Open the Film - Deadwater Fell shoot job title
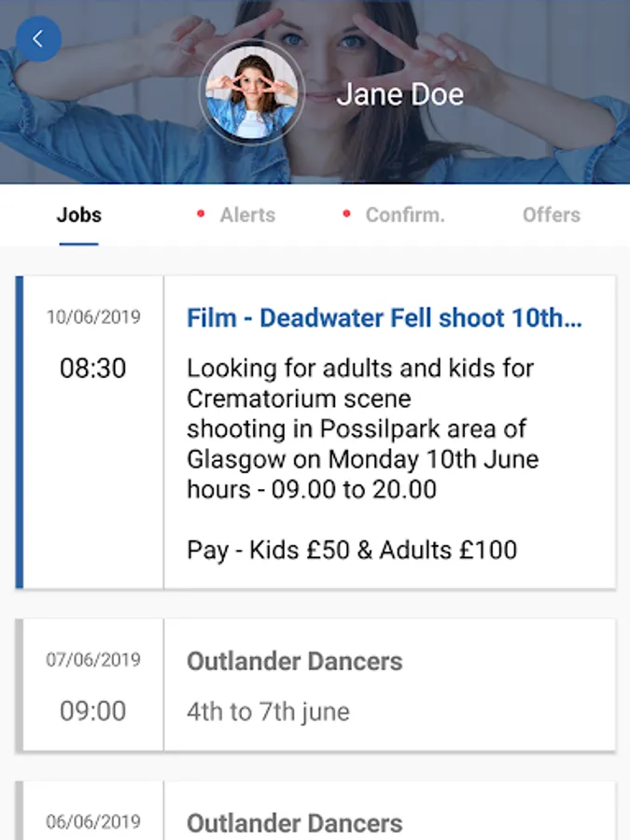Viewport: 630px width, 840px height. pyautogui.click(x=385, y=317)
